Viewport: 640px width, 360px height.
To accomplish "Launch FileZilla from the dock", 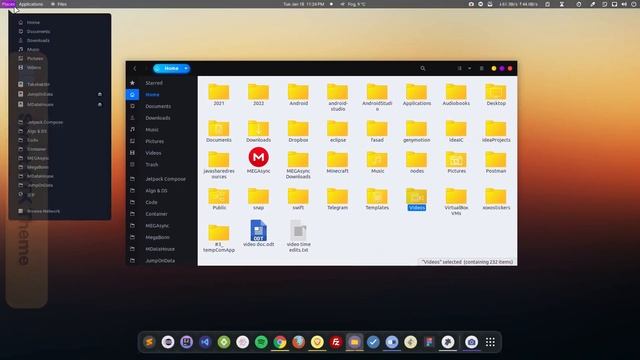I will click(x=336, y=342).
